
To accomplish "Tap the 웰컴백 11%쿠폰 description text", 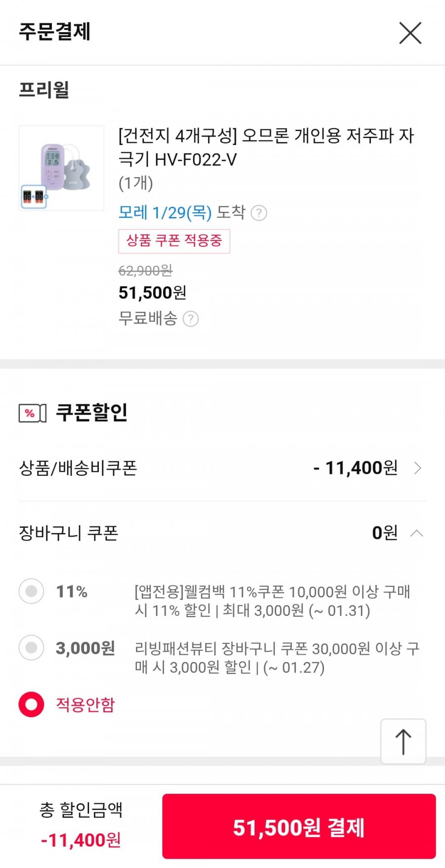I will pos(272,601).
